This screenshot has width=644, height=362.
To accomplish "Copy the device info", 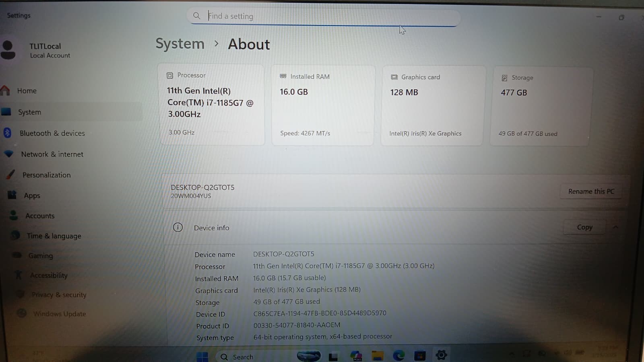I will pos(584,227).
